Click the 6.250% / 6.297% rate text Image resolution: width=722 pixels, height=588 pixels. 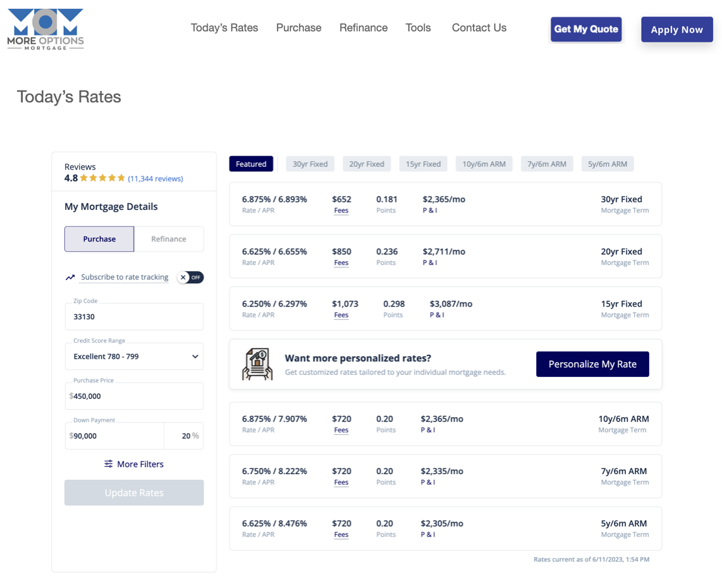[274, 304]
